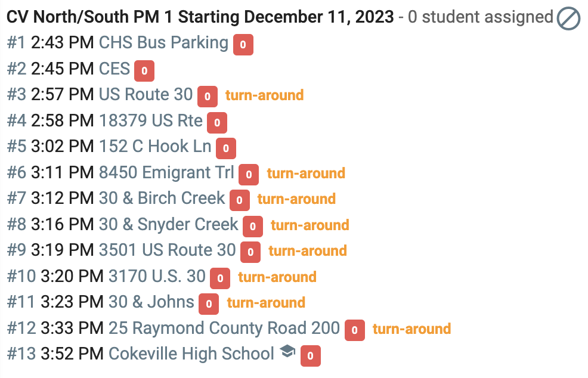Click the red badge after 25 Raymond County Road 200
The height and width of the screenshot is (378, 588).
(354, 330)
